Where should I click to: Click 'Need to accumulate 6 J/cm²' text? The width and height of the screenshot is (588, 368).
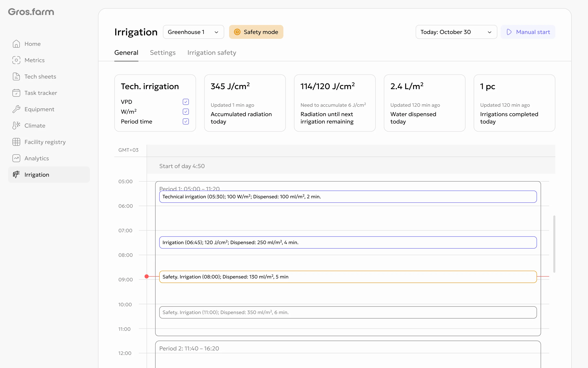(x=333, y=105)
